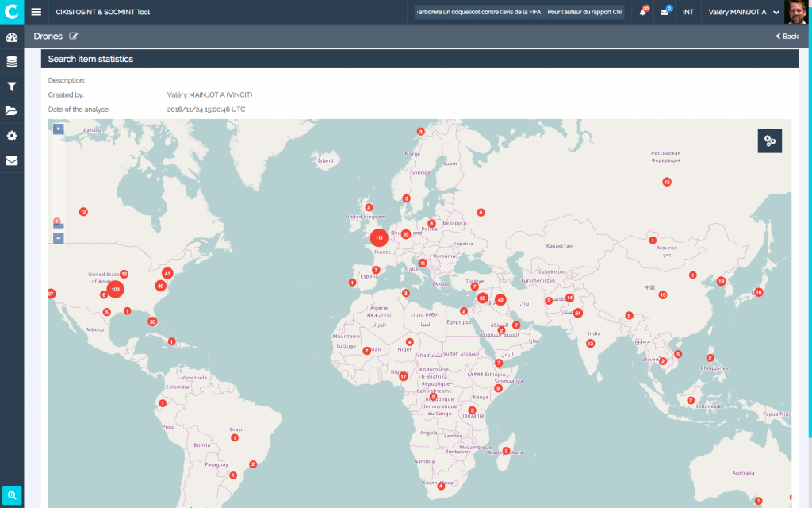The width and height of the screenshot is (812, 508).
Task: Click the 111 cluster marker over France
Action: click(379, 237)
